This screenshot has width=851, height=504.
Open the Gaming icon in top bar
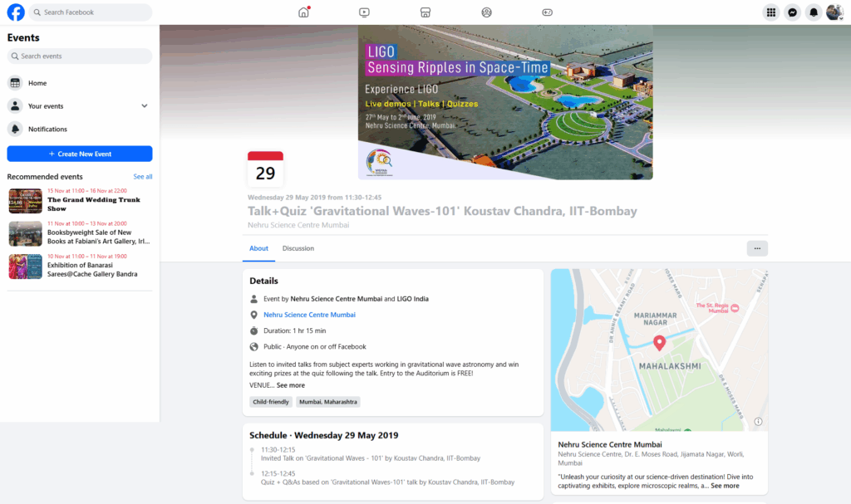point(547,12)
